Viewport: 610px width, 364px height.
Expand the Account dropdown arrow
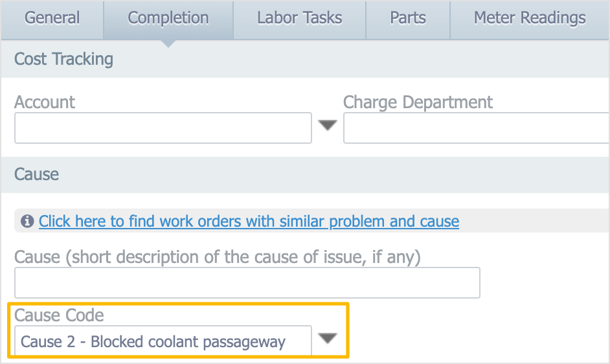tap(328, 126)
